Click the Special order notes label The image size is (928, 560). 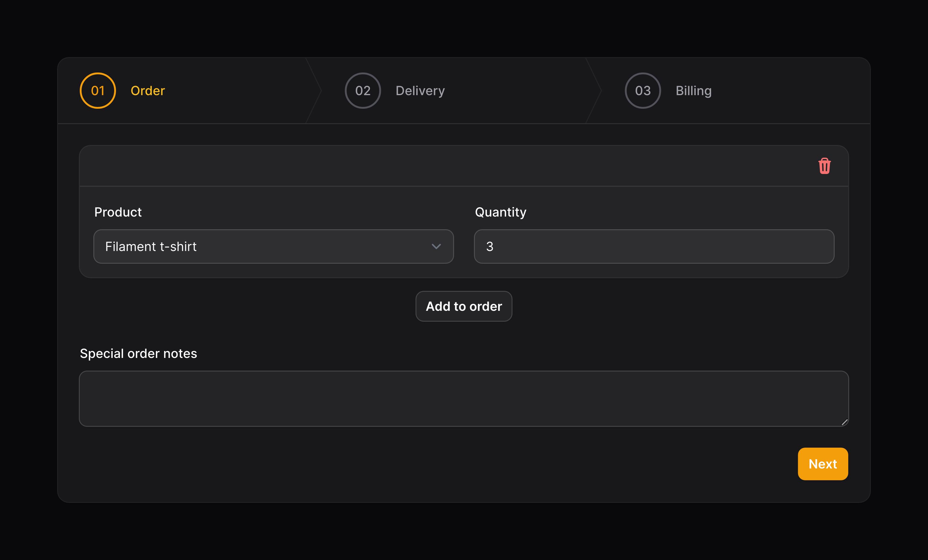click(138, 354)
